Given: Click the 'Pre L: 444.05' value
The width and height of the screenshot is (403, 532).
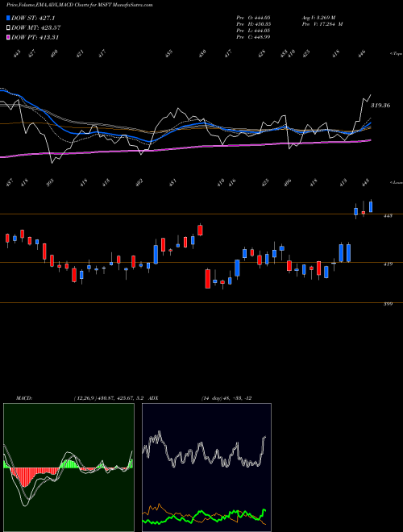Looking at the screenshot, I should [x=253, y=31].
